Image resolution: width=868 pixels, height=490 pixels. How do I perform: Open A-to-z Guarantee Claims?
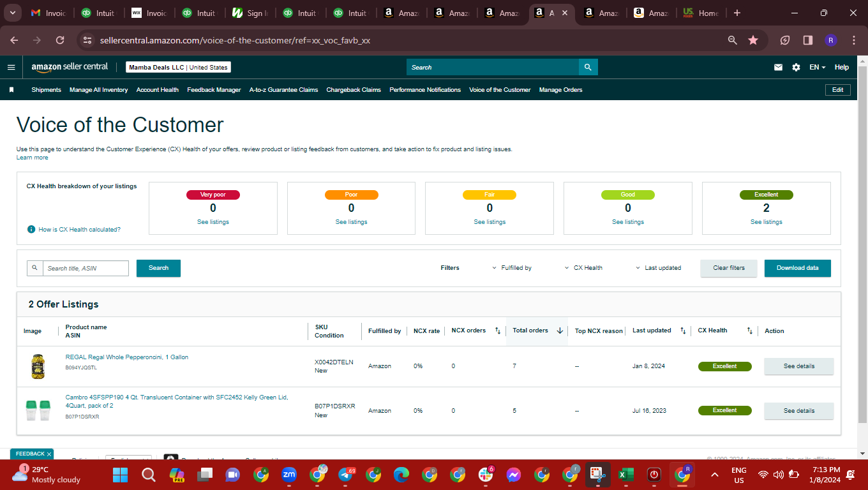(283, 90)
